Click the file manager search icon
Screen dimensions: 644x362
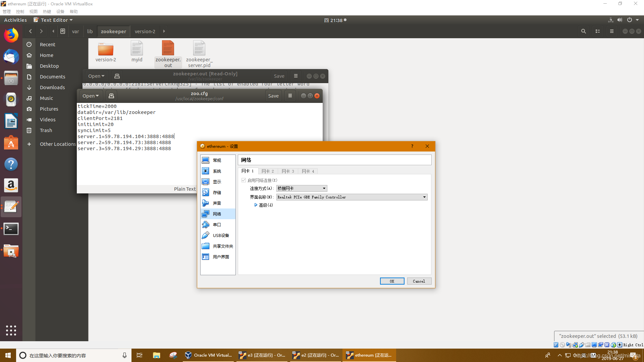tap(584, 31)
